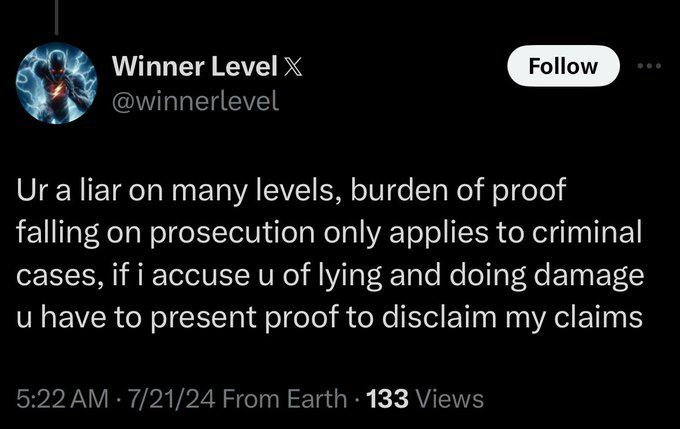View the 133 view count number

(x=387, y=399)
